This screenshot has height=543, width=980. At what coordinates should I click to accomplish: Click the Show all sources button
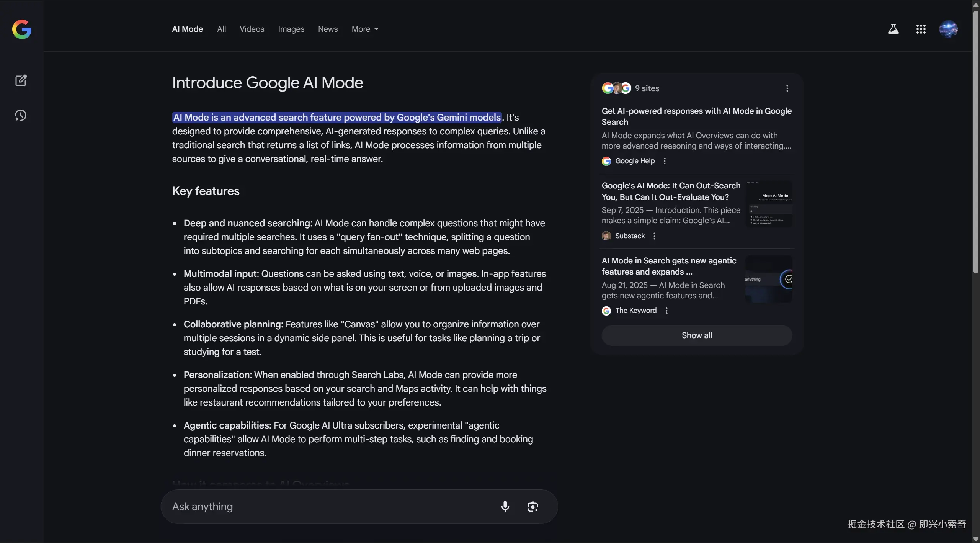tap(696, 335)
